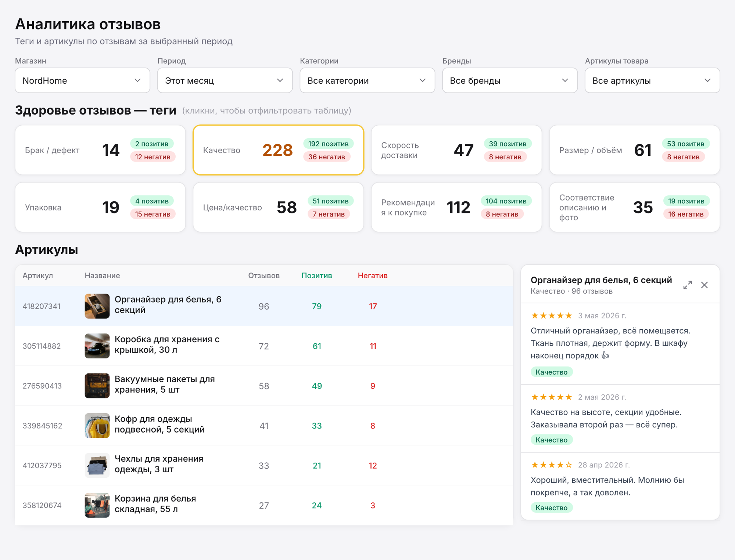Open thumbnail of Органайзер для белья
735x560 pixels.
click(x=97, y=306)
